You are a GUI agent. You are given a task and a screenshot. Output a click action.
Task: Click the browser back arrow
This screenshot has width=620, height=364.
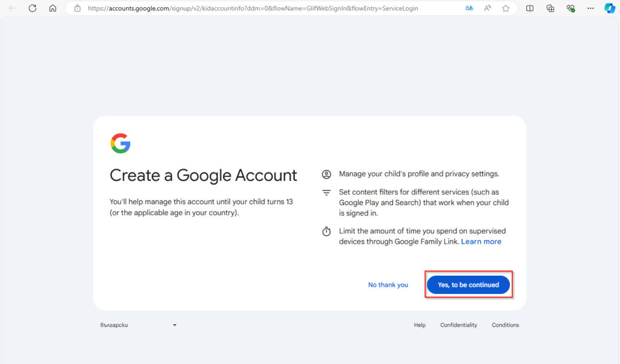(x=12, y=8)
